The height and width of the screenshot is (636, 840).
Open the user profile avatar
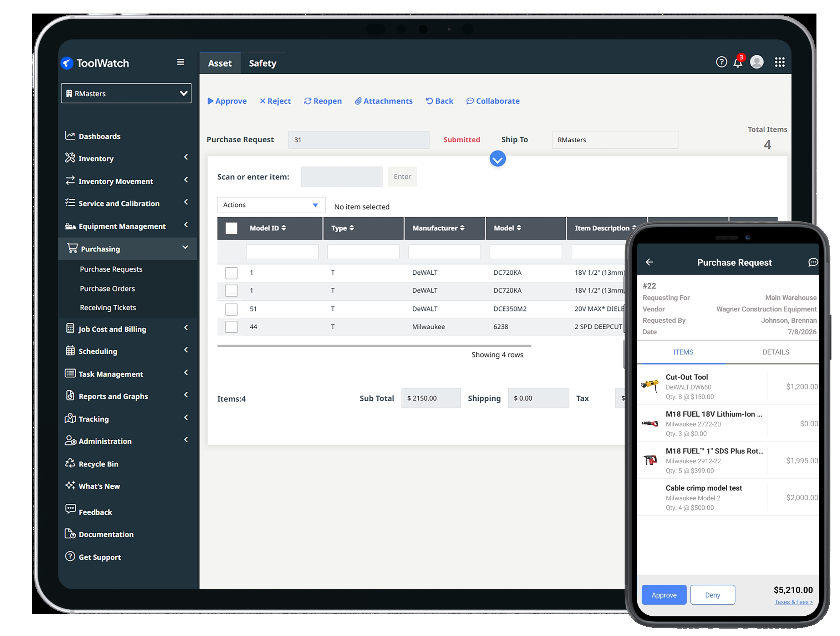pos(757,62)
